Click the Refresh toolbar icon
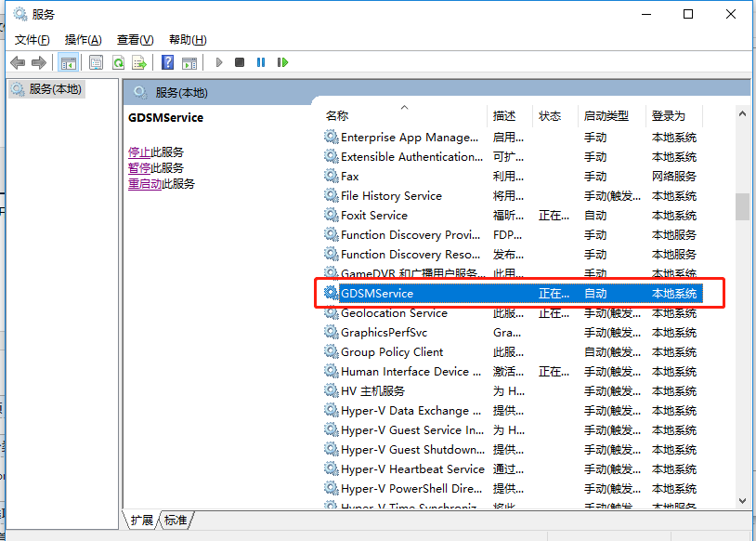The height and width of the screenshot is (541, 756). (x=118, y=62)
